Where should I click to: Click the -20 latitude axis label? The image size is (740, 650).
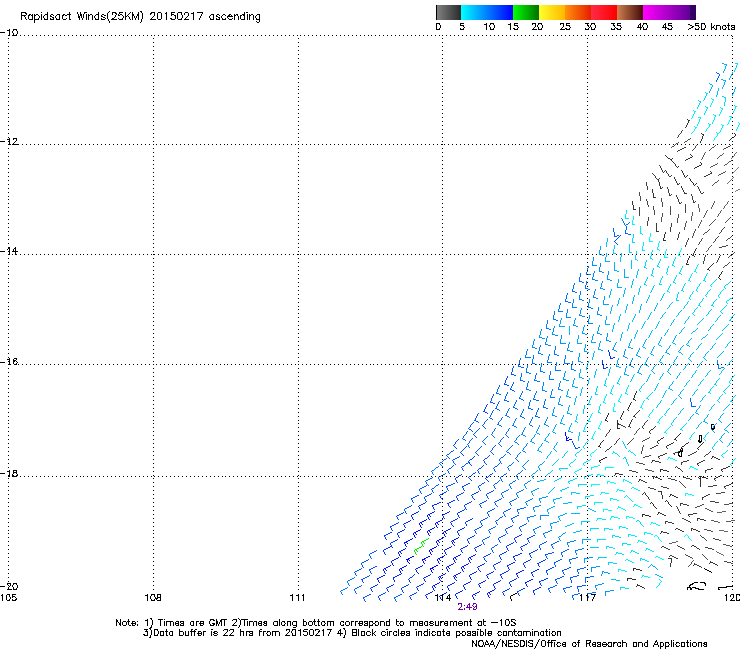click(x=9, y=586)
